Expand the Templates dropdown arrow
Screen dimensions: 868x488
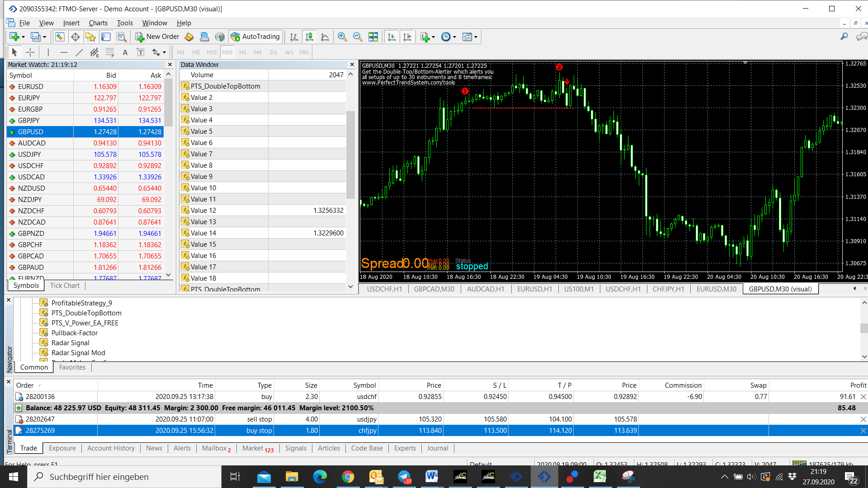[x=476, y=37]
